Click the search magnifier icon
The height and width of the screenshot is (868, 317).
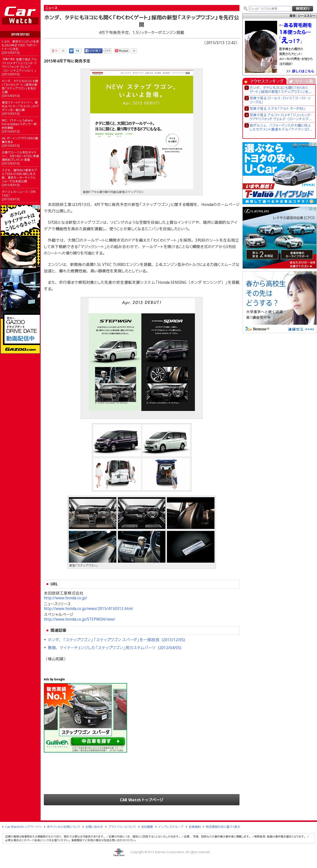[x=246, y=8]
